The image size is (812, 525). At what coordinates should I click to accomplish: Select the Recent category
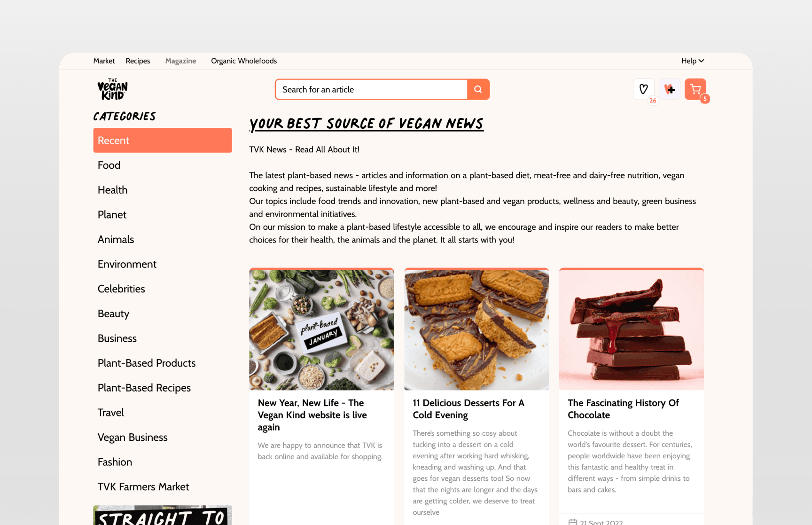(163, 140)
